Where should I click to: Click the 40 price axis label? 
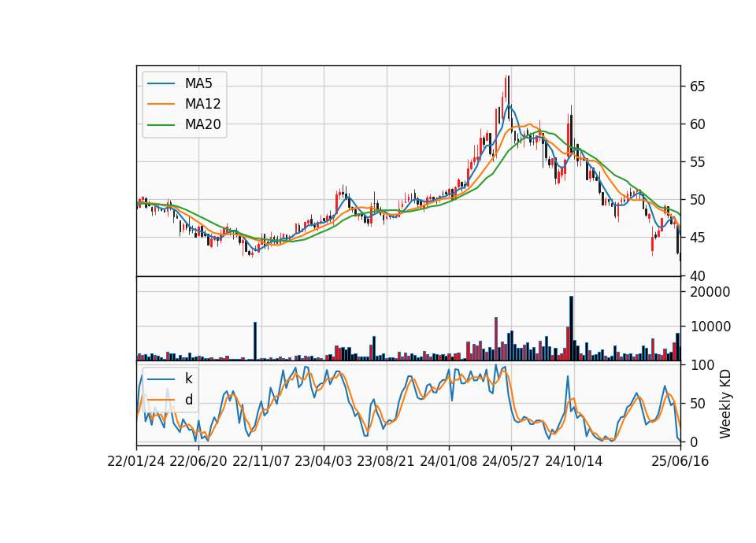point(697,276)
